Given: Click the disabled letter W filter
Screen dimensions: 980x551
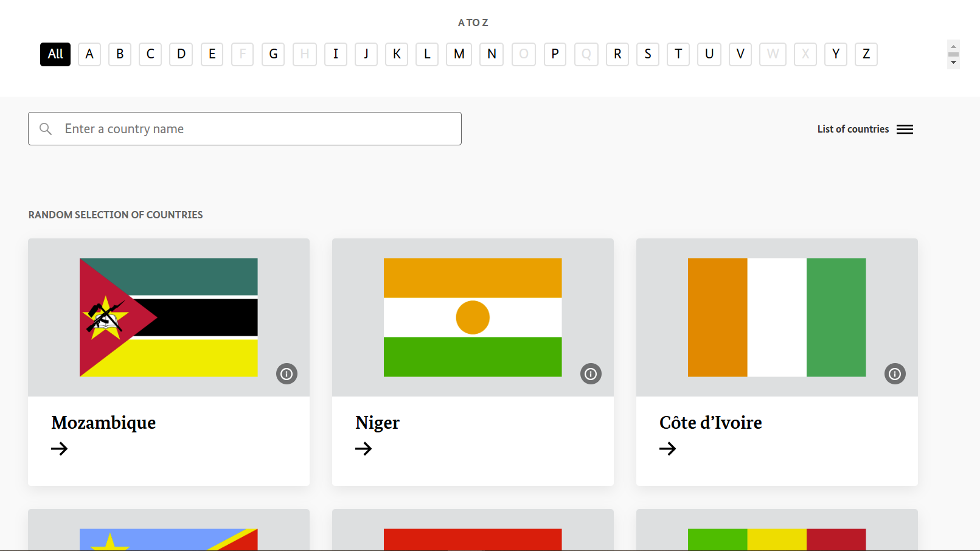Looking at the screenshot, I should tap(773, 54).
